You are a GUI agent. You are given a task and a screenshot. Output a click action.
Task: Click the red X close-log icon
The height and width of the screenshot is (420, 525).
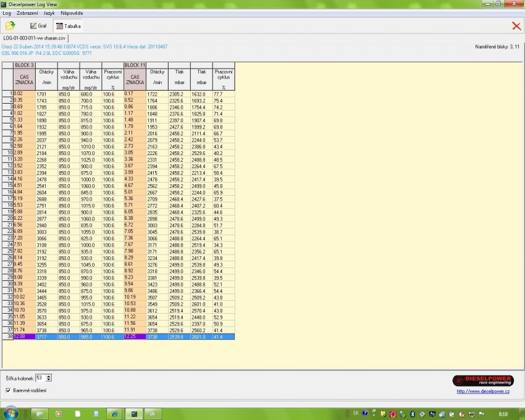(516, 26)
